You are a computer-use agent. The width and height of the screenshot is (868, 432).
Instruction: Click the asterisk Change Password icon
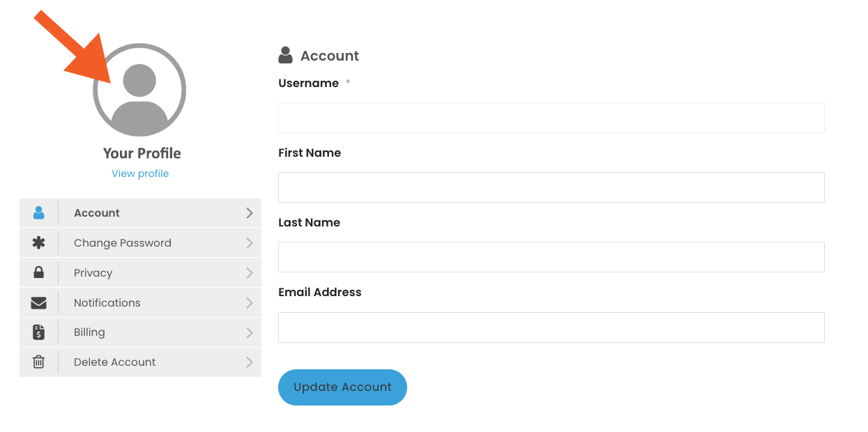[x=38, y=243]
